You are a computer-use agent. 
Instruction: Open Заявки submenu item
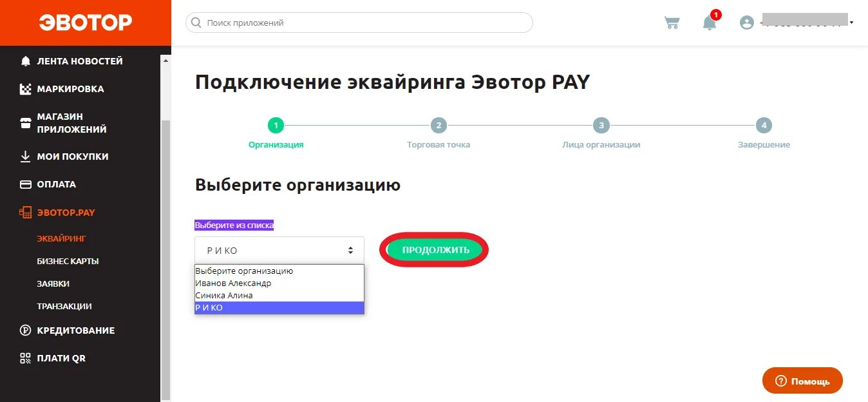(x=53, y=284)
